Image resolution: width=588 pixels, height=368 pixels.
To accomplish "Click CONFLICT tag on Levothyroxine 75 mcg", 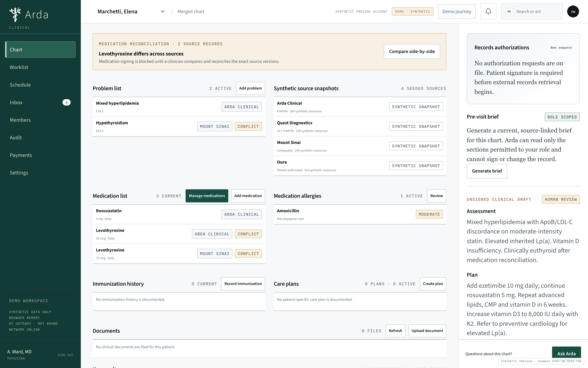I will click(248, 253).
